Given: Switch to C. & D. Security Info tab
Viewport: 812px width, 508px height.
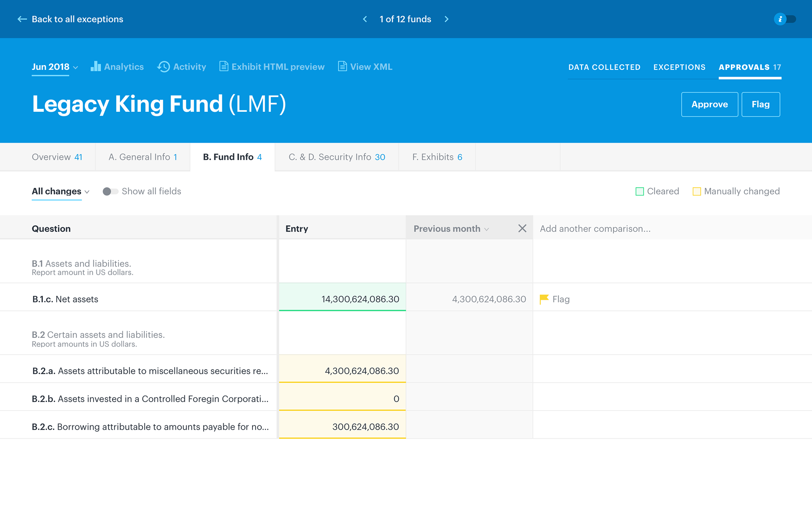Looking at the screenshot, I should click(x=337, y=157).
